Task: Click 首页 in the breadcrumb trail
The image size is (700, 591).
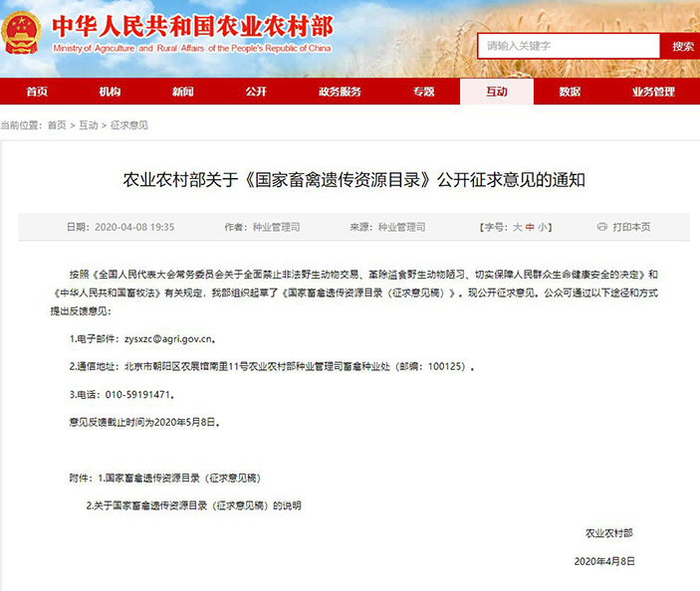Action: [x=57, y=125]
